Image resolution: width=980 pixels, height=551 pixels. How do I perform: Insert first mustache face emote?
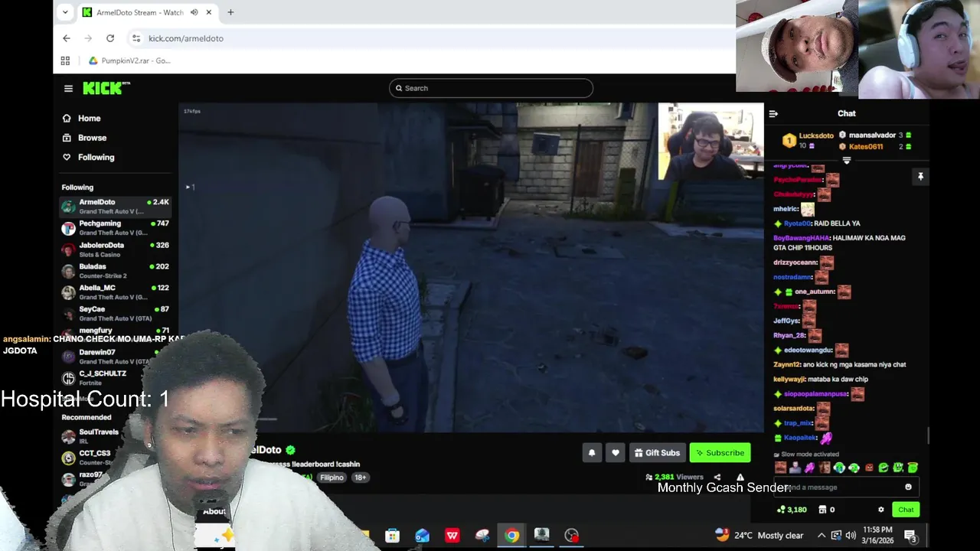point(780,468)
